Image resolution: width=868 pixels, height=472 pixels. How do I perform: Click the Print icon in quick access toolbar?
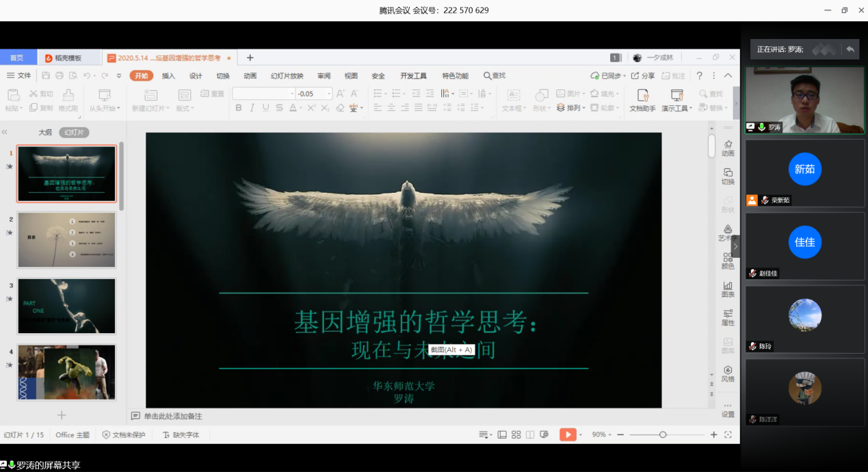click(59, 76)
